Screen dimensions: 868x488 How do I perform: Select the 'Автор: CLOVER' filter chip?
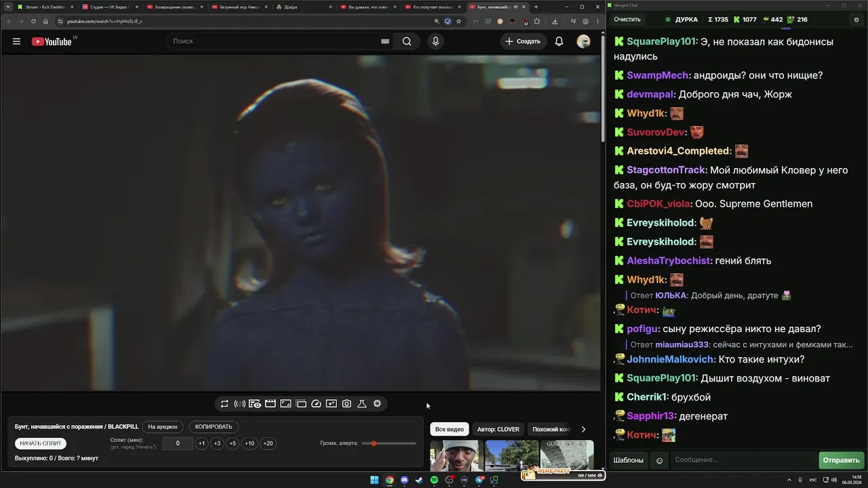498,430
